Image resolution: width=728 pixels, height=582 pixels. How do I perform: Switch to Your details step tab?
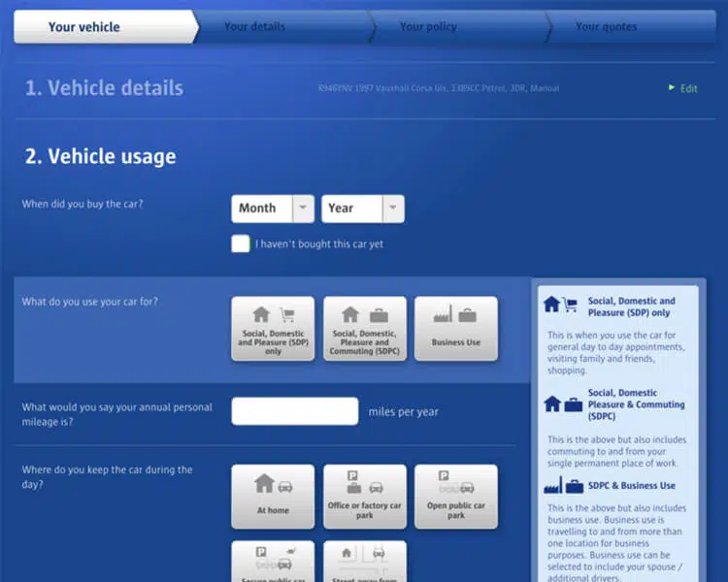(254, 27)
